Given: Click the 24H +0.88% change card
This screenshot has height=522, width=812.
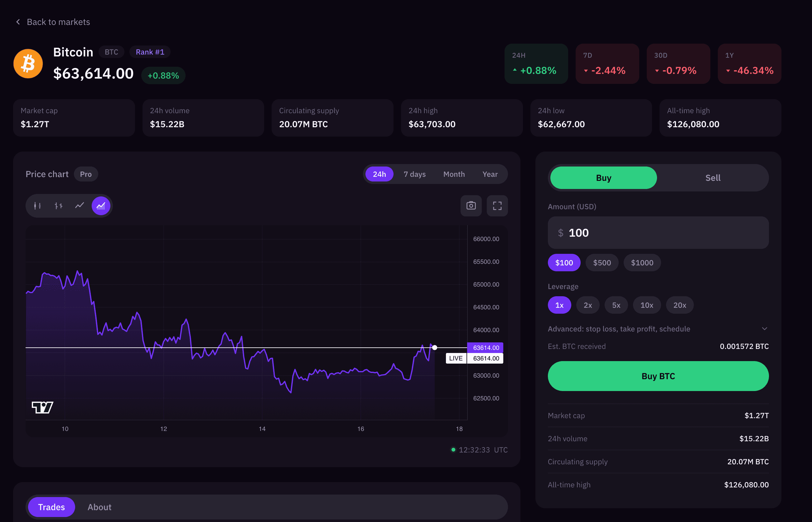Looking at the screenshot, I should 536,64.
